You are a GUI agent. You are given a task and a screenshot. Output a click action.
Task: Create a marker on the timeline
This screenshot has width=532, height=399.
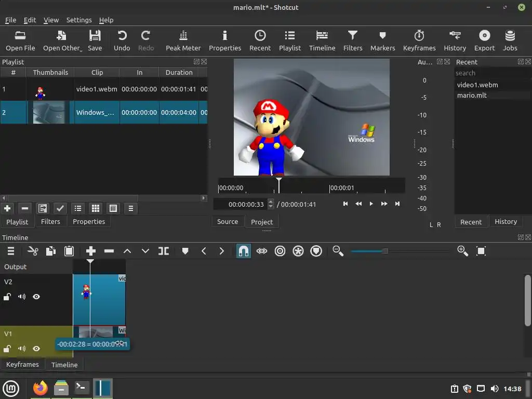(185, 251)
